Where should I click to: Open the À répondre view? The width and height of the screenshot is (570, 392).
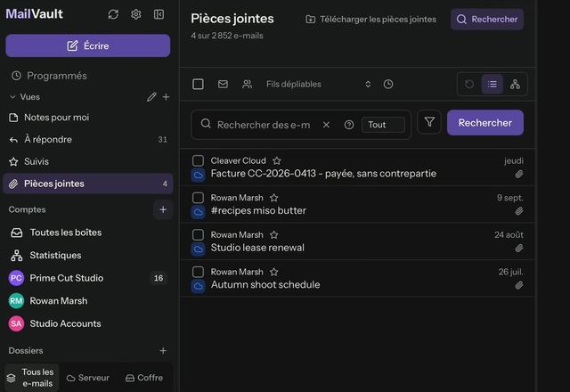[x=87, y=139]
